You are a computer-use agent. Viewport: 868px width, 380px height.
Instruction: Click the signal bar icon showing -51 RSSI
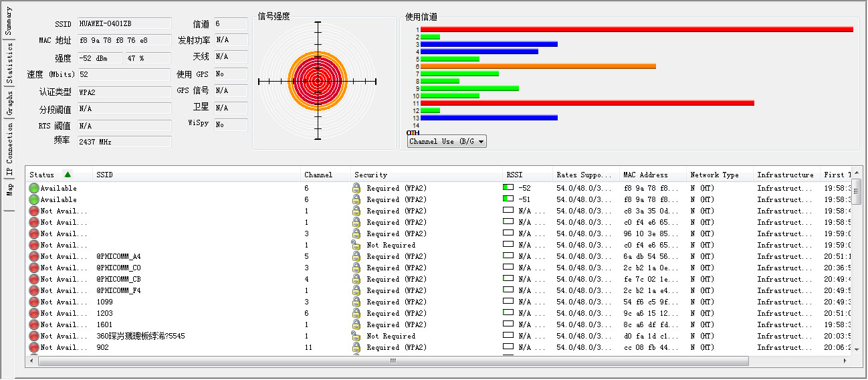[x=508, y=199]
